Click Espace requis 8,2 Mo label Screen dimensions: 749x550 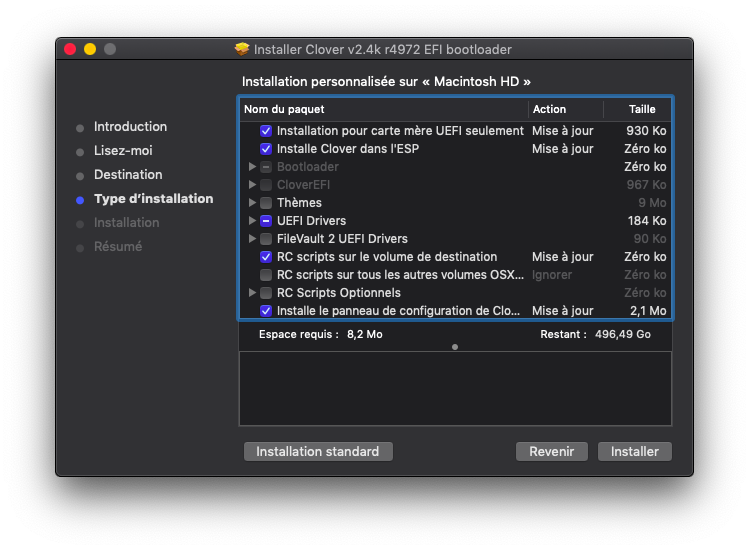[x=321, y=334]
